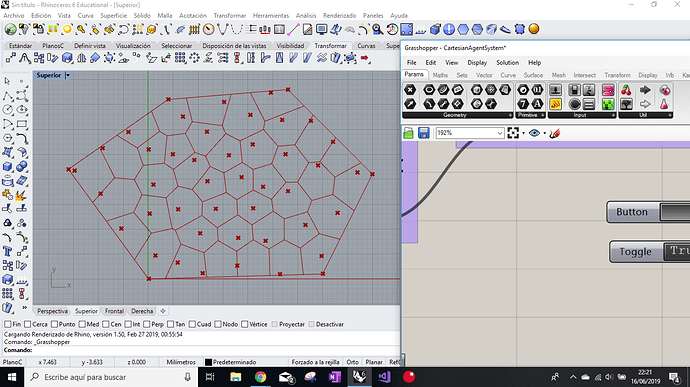Image resolution: width=690 pixels, height=387 pixels.
Task: Select the pointer arrow tool in left sidebar
Action: 7,81
